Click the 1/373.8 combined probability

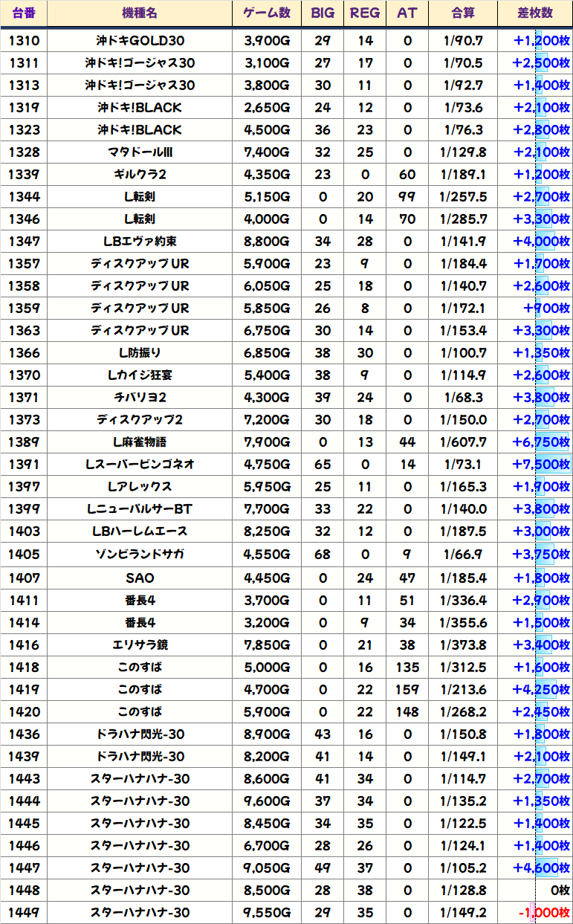point(463,644)
